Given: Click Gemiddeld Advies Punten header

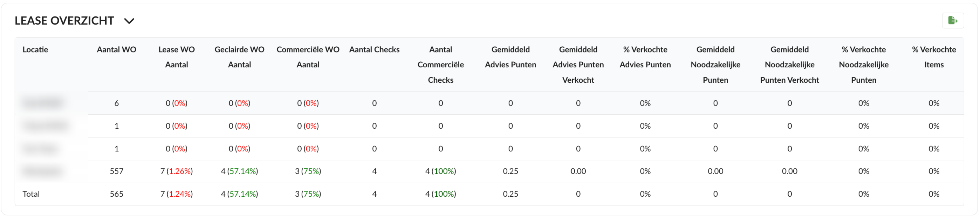Looking at the screenshot, I should [510, 57].
